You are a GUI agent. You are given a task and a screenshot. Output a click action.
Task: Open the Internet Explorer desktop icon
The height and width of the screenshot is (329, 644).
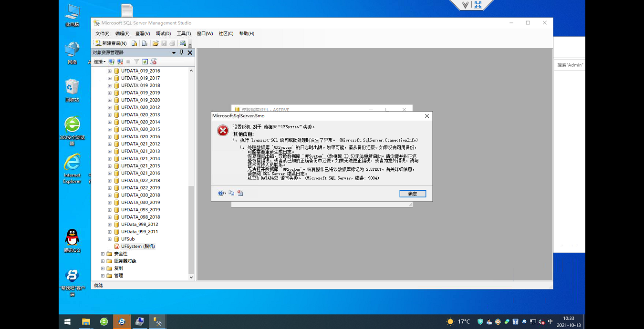click(x=73, y=168)
